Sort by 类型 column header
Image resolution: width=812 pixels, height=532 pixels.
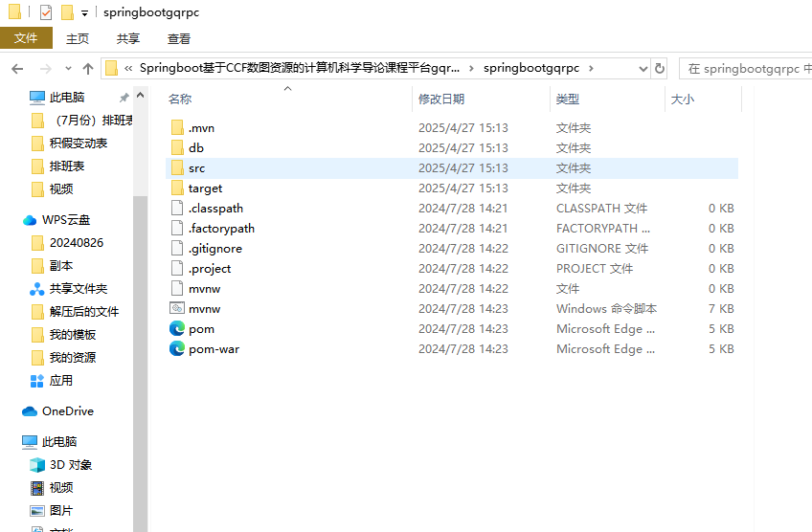568,99
